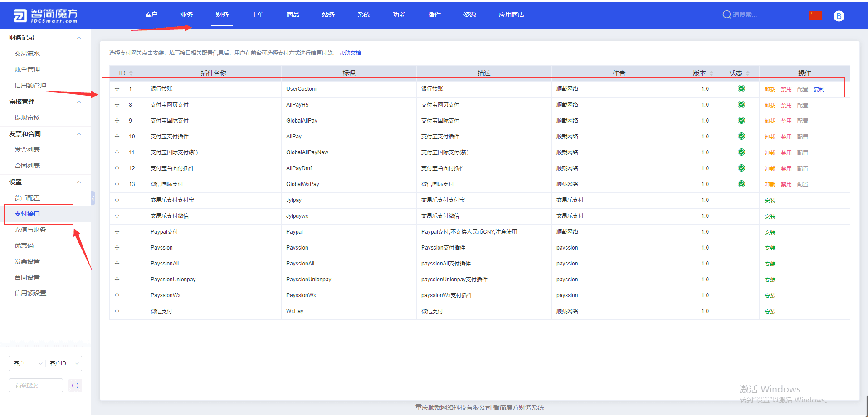Click the magnifier icon in top search box
Screen dimensions: 868x417
tap(727, 15)
